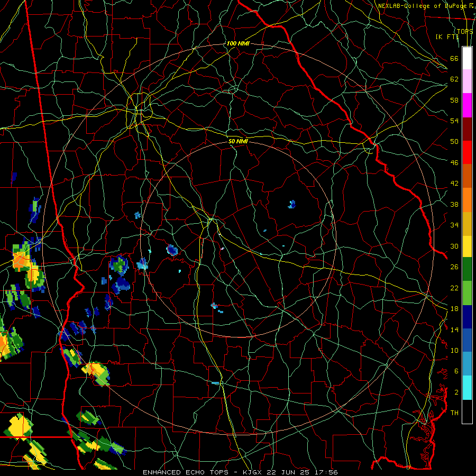Click the 18 legend value
Image resolution: width=476 pixels, height=476 pixels.
(454, 309)
